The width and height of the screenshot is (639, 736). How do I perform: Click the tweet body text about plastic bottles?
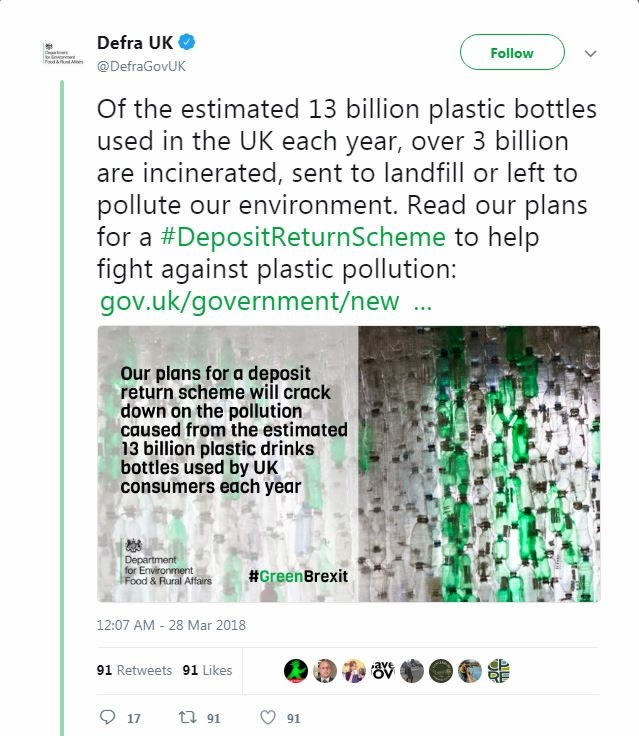[x=340, y=170]
